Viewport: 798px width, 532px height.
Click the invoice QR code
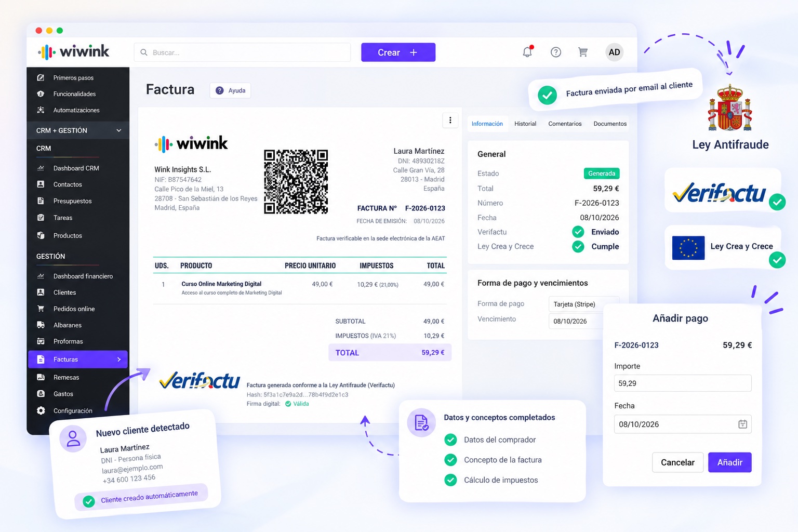(x=296, y=182)
